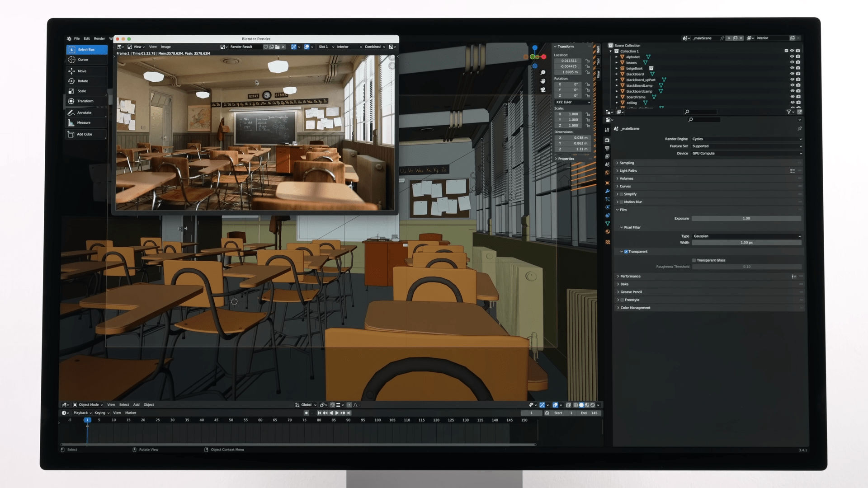Open the Keying popover in timeline
Image resolution: width=868 pixels, height=488 pixels.
pyautogui.click(x=101, y=413)
